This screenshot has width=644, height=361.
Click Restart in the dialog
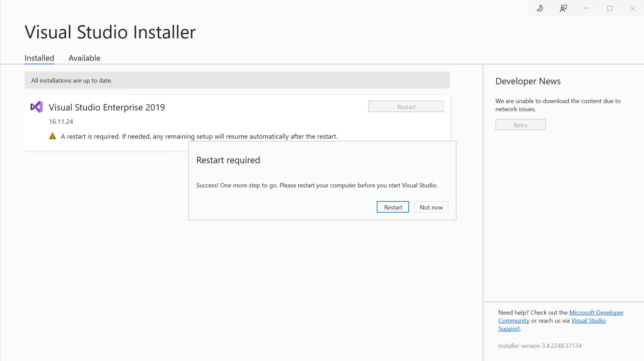pos(392,207)
